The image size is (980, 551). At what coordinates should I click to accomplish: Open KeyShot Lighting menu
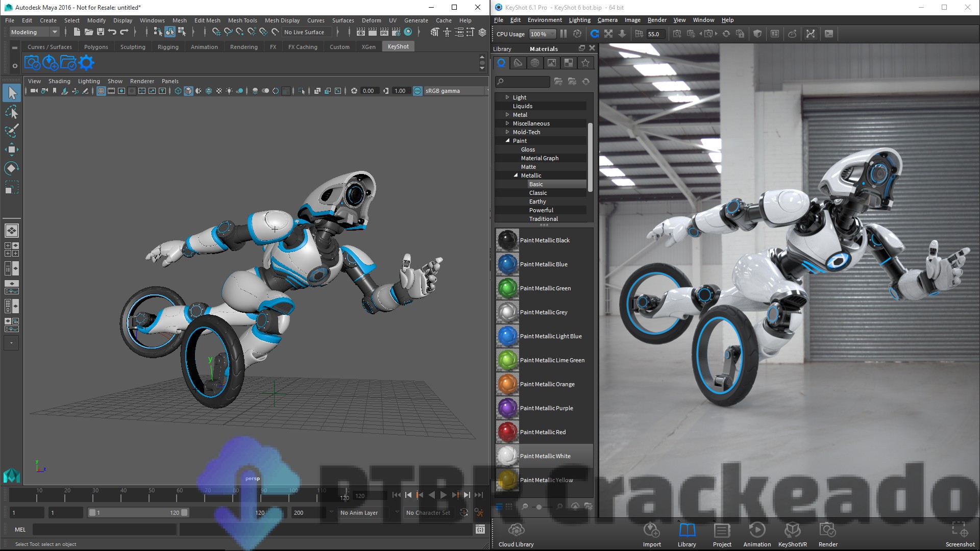579,20
